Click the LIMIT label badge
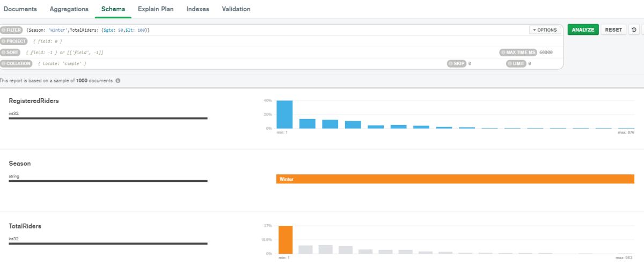Viewport: 644px width, 265px height. point(516,63)
